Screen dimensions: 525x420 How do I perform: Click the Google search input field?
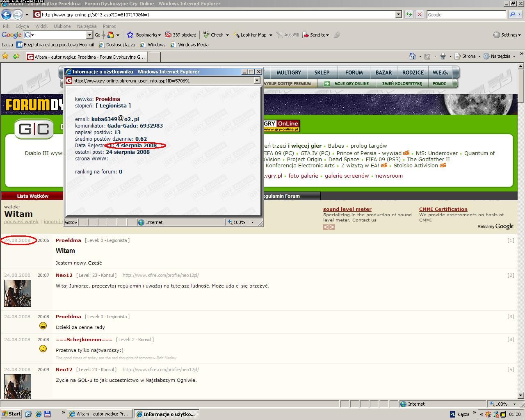click(x=466, y=14)
